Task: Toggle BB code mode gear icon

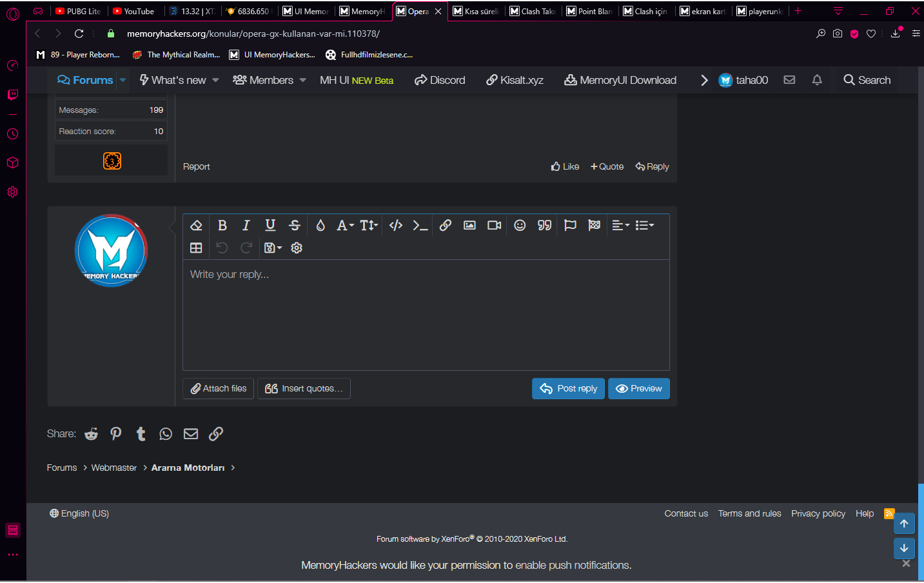Action: coord(297,248)
